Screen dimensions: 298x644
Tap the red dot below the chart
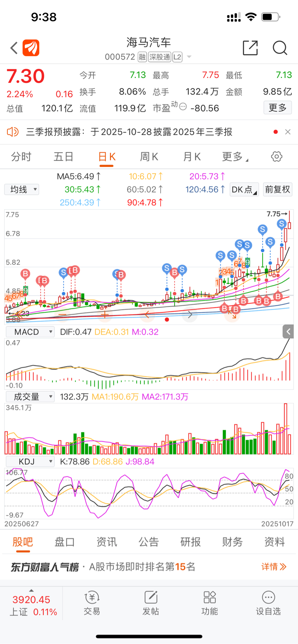point(167,320)
